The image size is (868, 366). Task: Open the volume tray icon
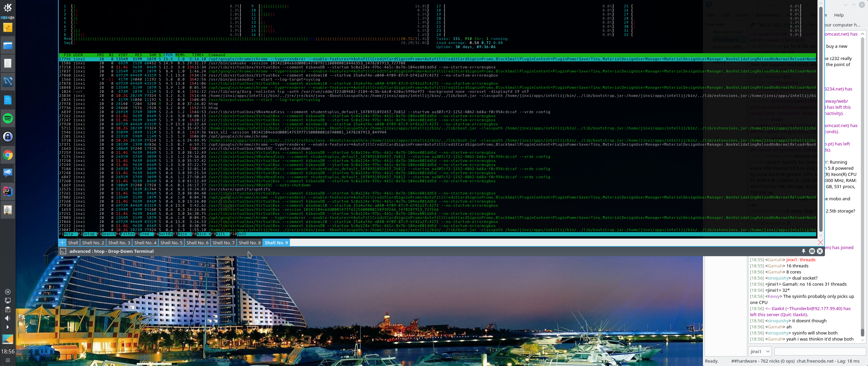point(7,318)
